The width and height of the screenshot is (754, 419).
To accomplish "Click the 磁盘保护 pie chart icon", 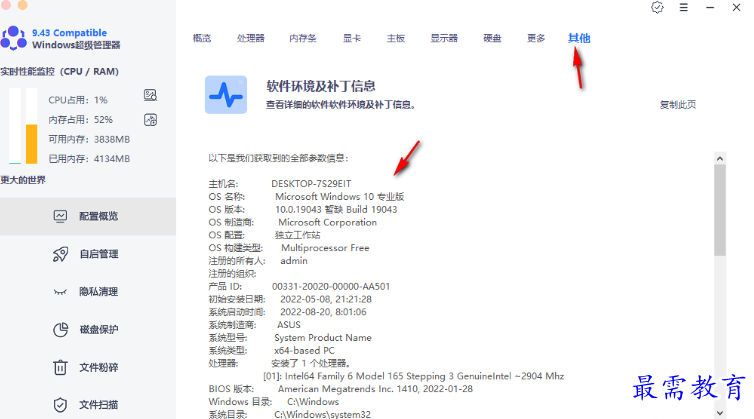I will [x=60, y=330].
